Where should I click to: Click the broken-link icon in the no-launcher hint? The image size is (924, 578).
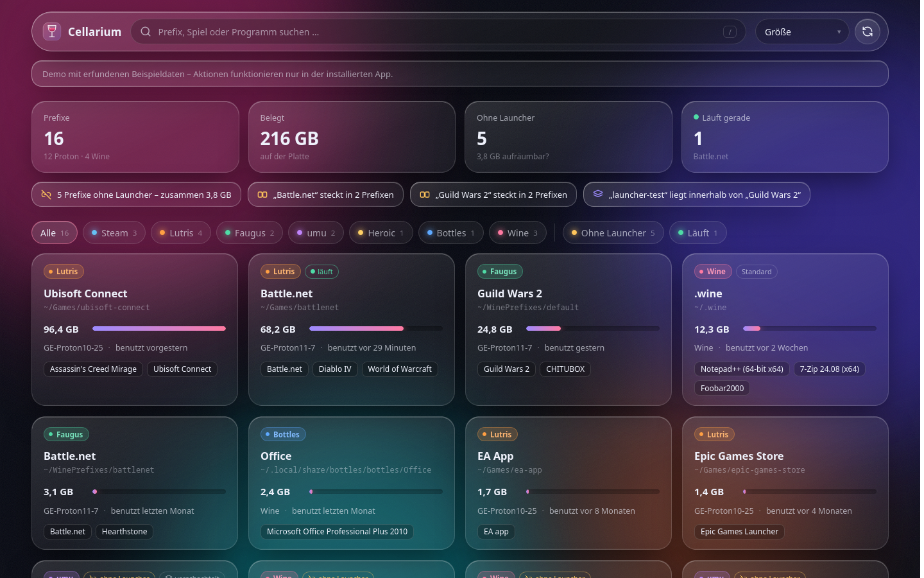click(x=46, y=195)
